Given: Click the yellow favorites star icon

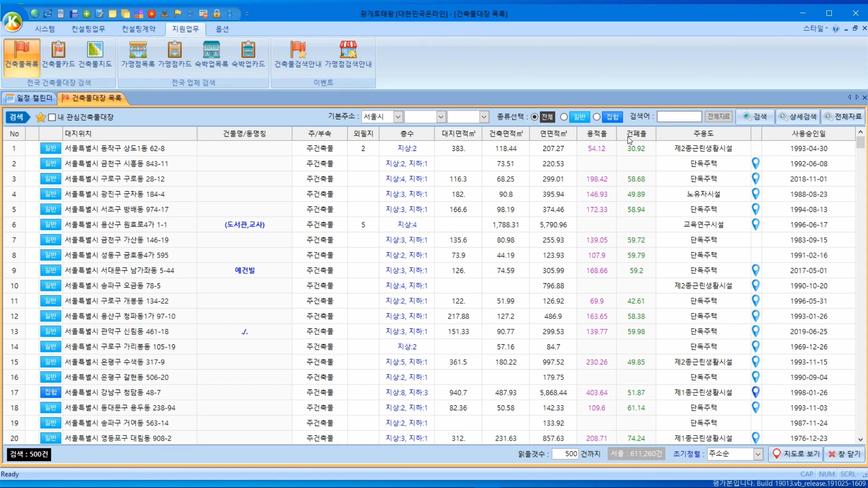Looking at the screenshot, I should (40, 117).
